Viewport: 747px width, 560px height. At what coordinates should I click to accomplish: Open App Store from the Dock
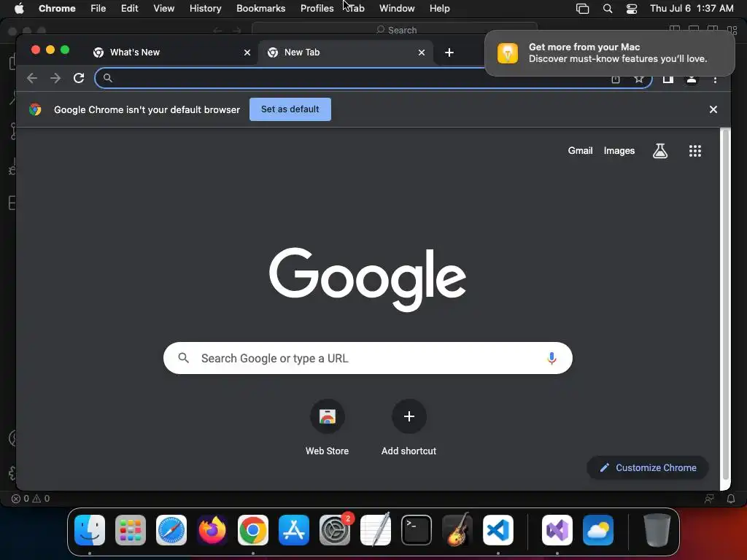click(x=294, y=530)
